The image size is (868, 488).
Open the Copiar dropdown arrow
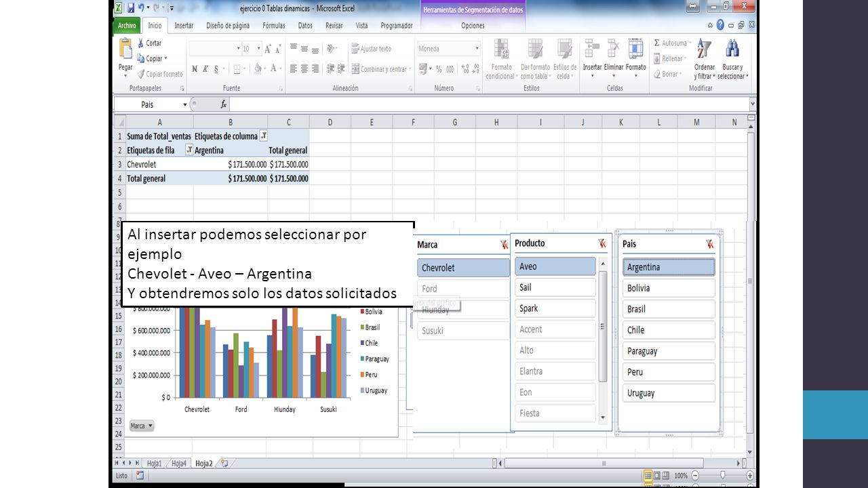[x=165, y=58]
